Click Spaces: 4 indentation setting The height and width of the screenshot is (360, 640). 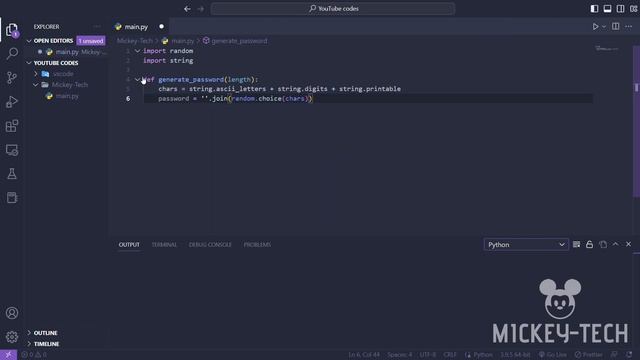pos(400,355)
